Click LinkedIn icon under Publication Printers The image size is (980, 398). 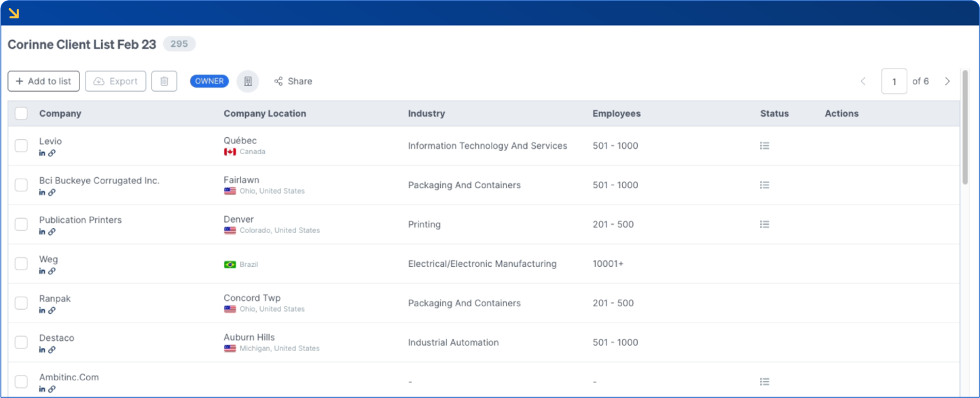click(42, 232)
